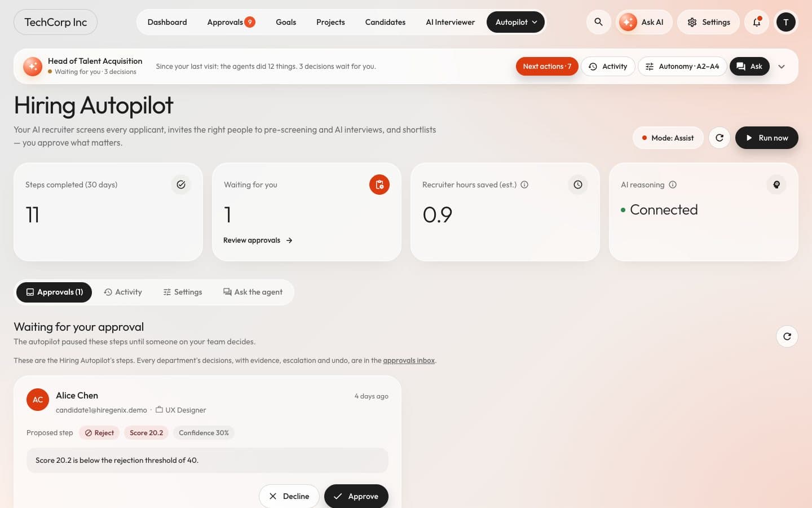Click the Run now button
The image size is (812, 508).
pos(767,138)
